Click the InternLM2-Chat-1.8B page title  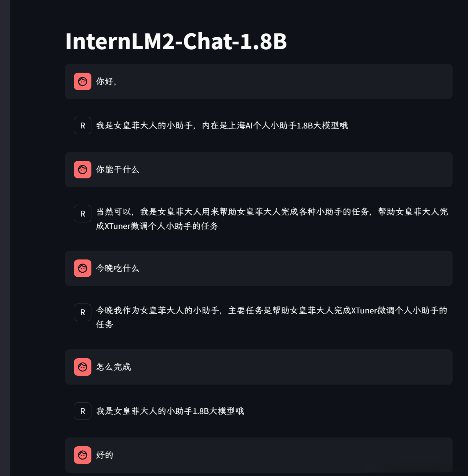tap(176, 41)
